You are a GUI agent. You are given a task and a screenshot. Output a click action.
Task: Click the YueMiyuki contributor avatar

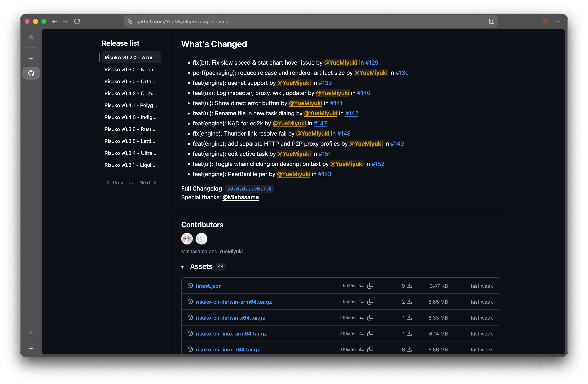[x=201, y=239]
